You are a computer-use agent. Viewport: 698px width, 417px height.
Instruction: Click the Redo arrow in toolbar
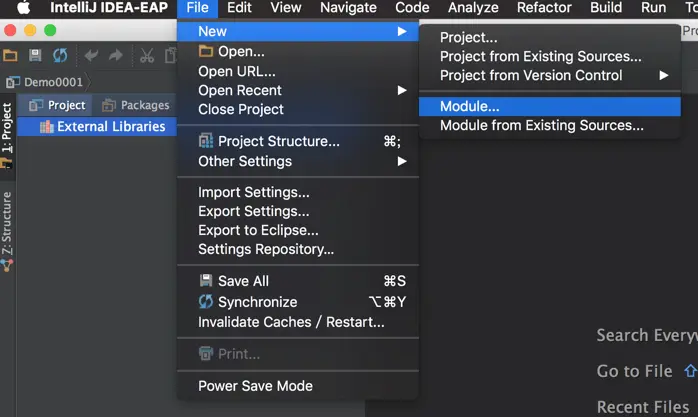pyautogui.click(x=116, y=55)
